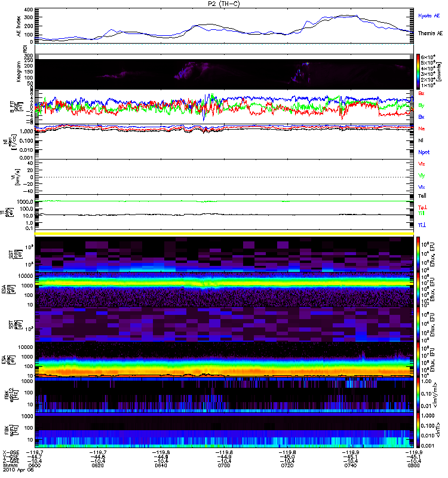This screenshot has width=448, height=478.
Task: Click the plot title P2 (TH-C)
Action: [x=224, y=4]
